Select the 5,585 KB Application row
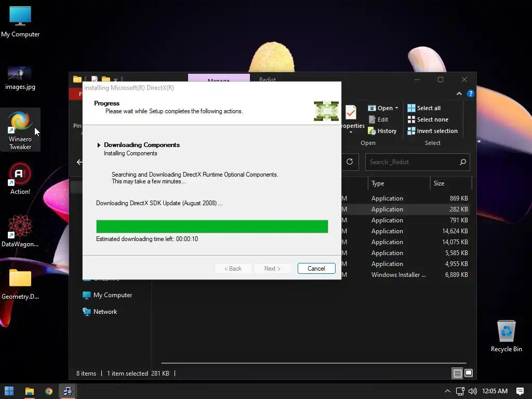The width and height of the screenshot is (532, 399). click(x=406, y=253)
